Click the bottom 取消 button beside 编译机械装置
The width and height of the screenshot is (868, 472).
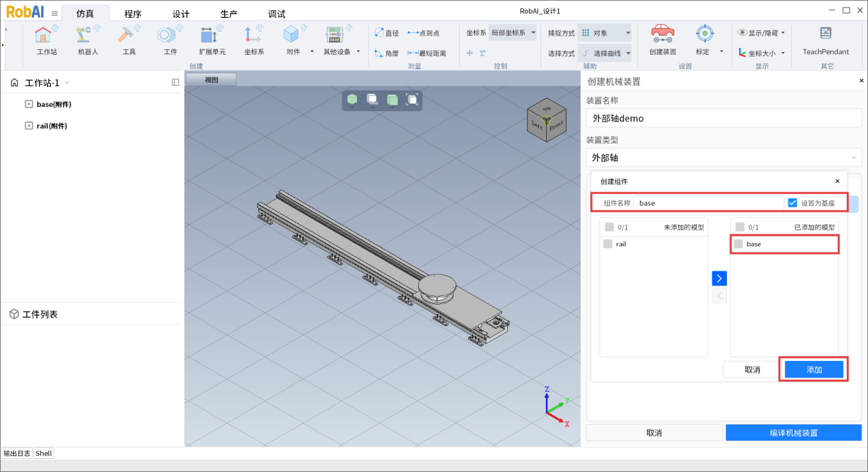pyautogui.click(x=654, y=433)
